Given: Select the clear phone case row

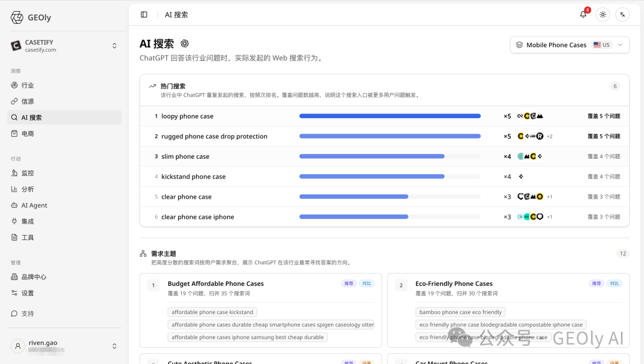Looking at the screenshot, I should pos(385,197).
